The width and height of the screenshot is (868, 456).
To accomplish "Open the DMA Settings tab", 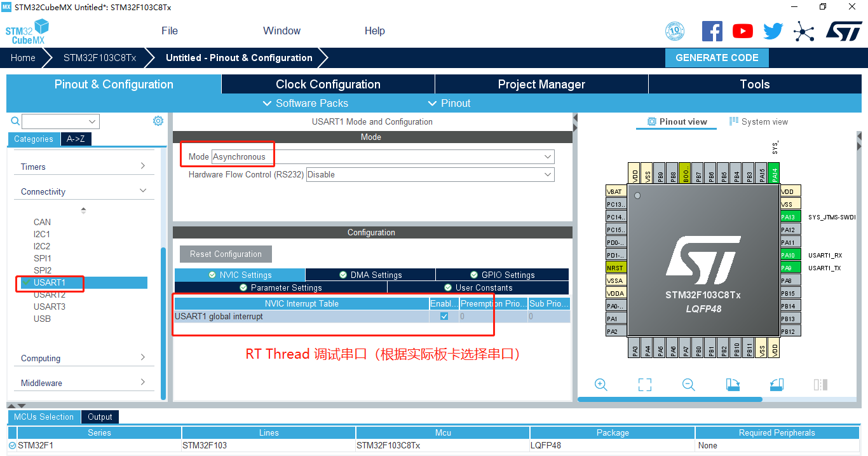I will point(370,275).
